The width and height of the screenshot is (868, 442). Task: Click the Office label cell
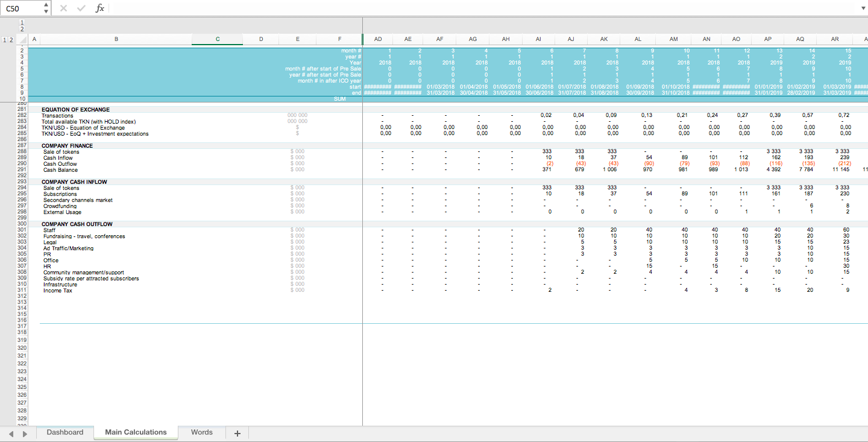(x=51, y=260)
